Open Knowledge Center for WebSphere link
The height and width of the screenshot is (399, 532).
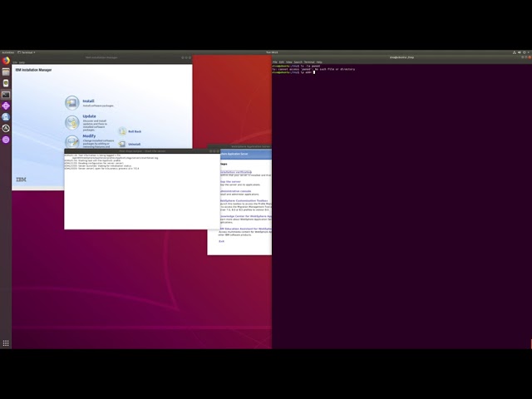pos(246,216)
